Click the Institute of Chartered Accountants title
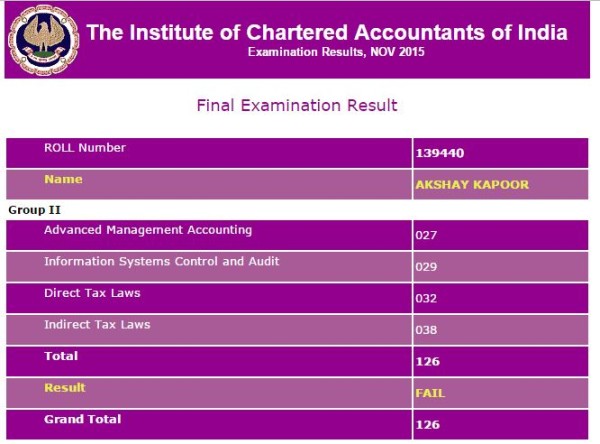 pos(327,32)
